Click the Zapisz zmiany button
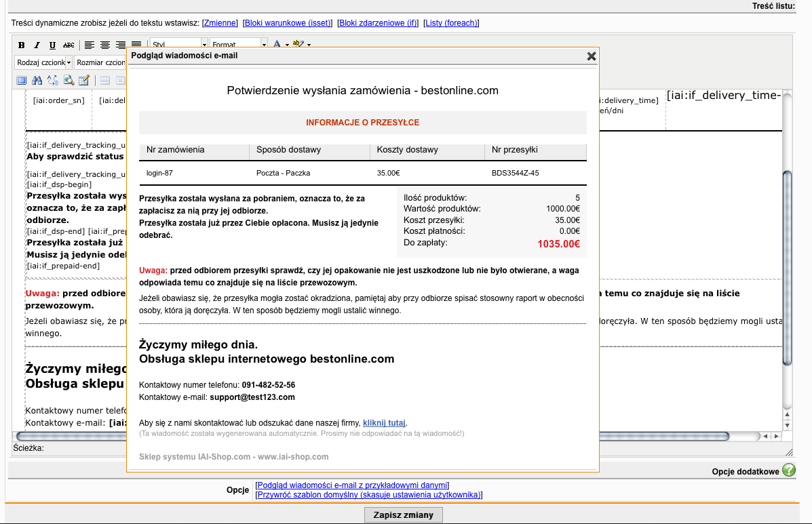Image resolution: width=812 pixels, height=524 pixels. click(404, 515)
